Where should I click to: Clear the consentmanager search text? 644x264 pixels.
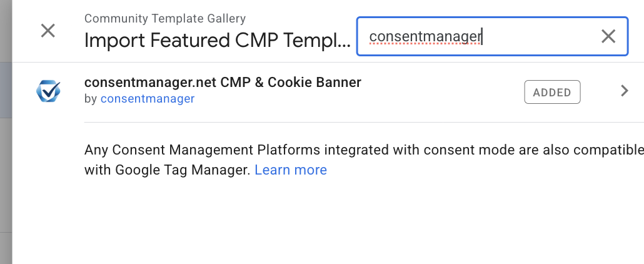pos(608,36)
